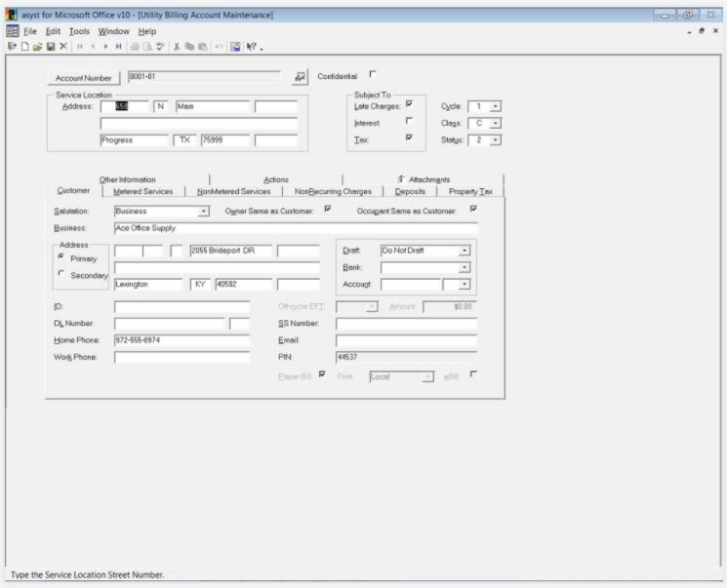Expand the Draft dropdown
This screenshot has width=727, height=588.
coord(464,251)
